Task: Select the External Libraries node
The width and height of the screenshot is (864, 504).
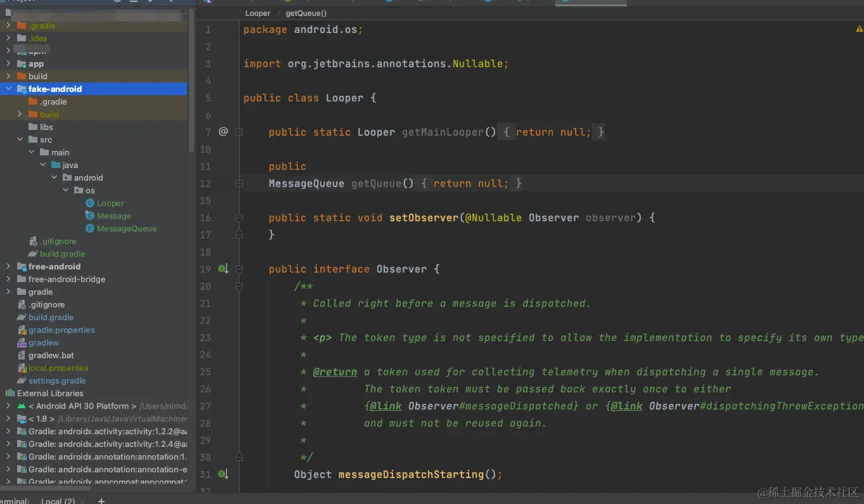Action: [x=50, y=393]
